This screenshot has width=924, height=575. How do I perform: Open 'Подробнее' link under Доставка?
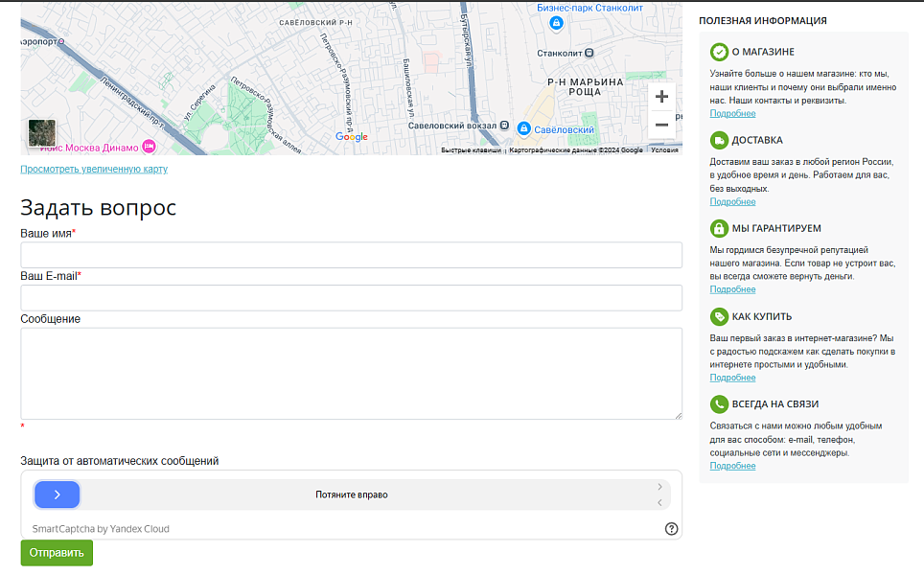pyautogui.click(x=732, y=202)
